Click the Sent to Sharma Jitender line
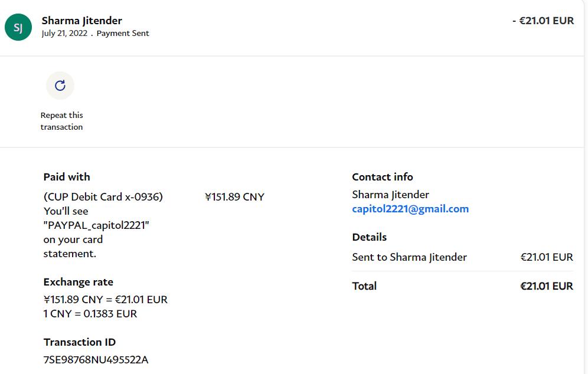Viewport: 588px width, 374px height. pyautogui.click(x=409, y=257)
